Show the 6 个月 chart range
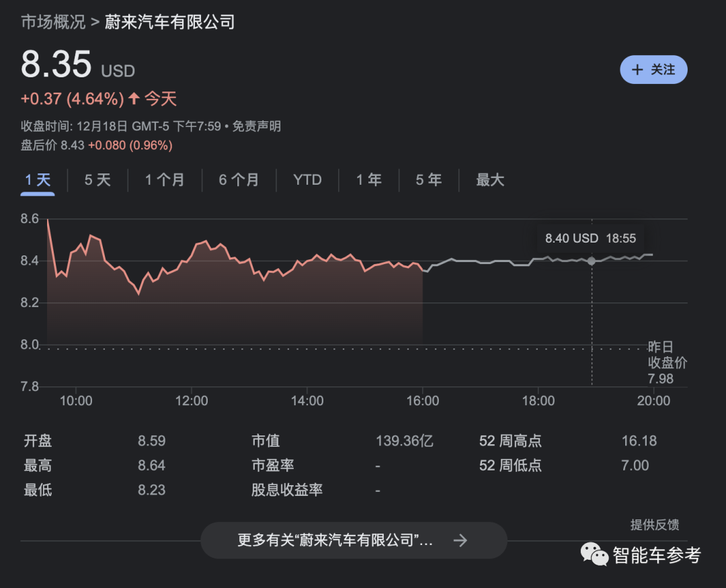The image size is (726, 588). pos(239,180)
